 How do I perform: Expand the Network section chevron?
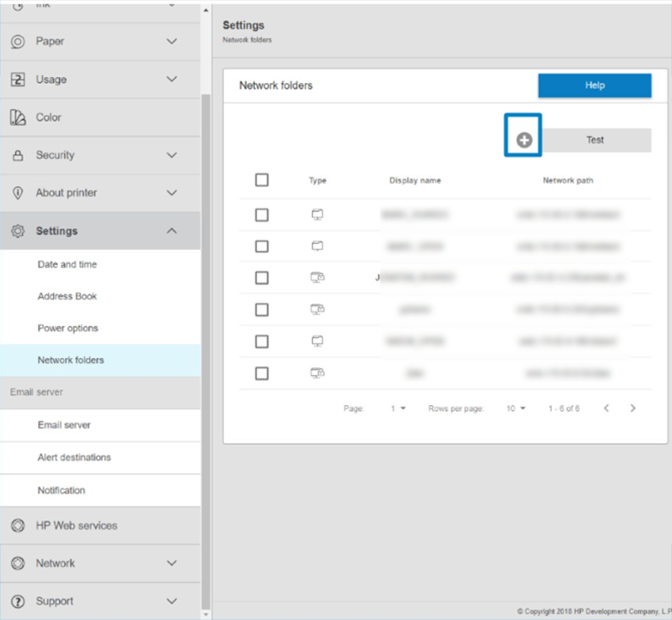point(172,563)
